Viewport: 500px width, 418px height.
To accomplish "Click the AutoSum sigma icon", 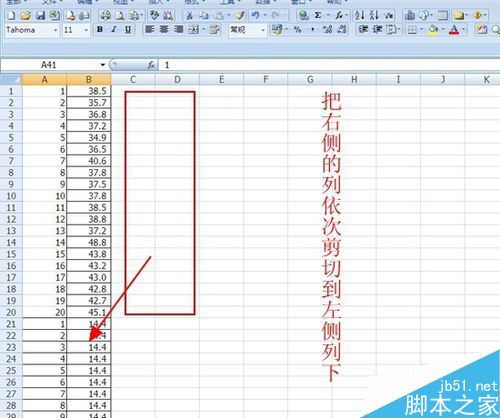I will coord(318,15).
